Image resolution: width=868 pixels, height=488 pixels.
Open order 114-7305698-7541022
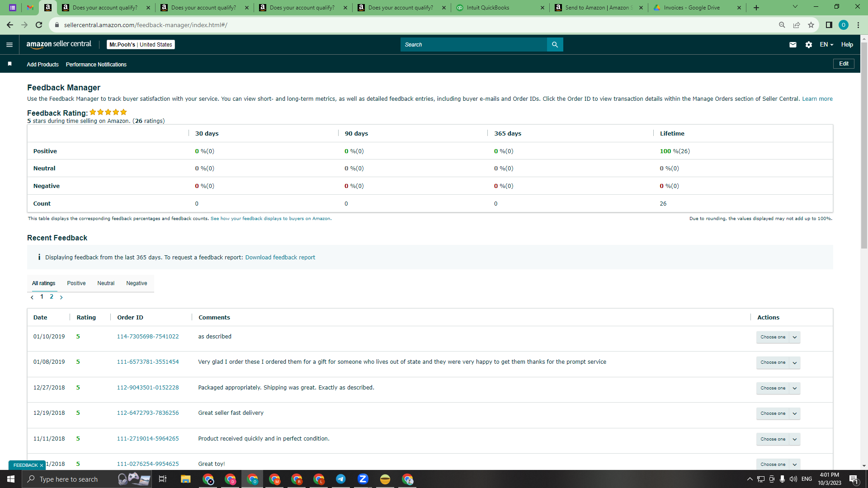pyautogui.click(x=148, y=337)
